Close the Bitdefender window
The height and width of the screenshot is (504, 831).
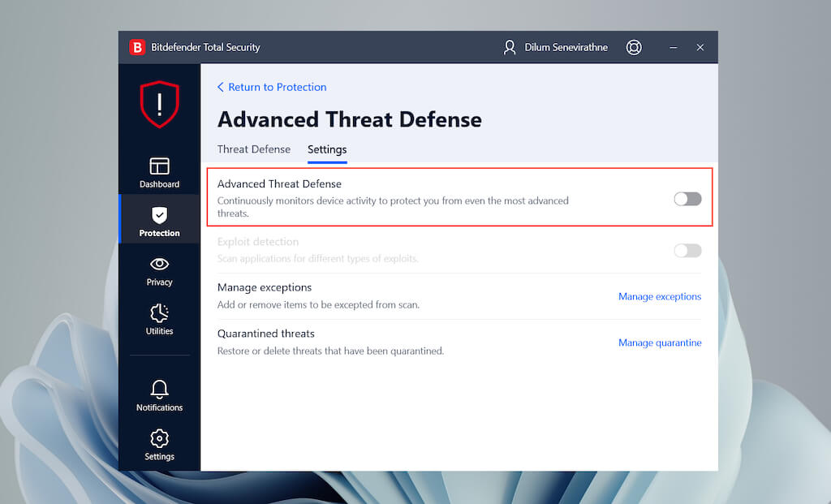[x=700, y=47]
